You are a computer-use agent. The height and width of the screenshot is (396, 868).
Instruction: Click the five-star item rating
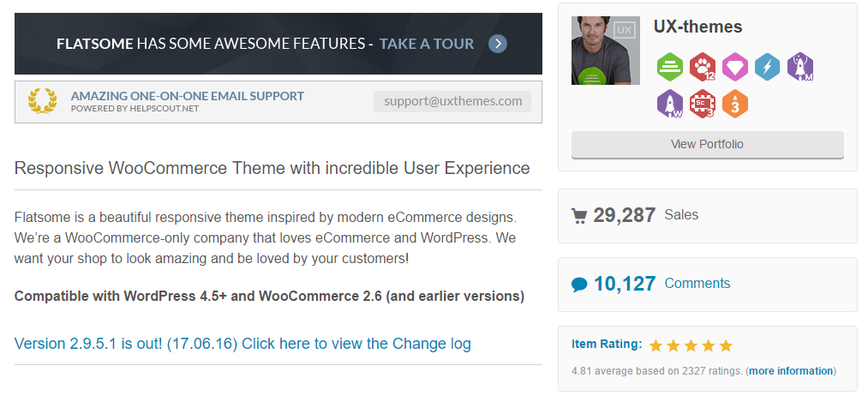coord(691,345)
